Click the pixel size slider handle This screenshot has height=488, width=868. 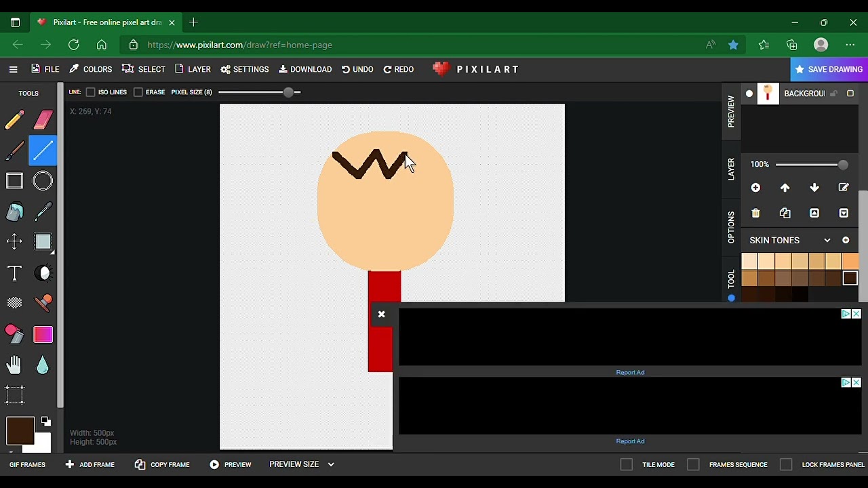(x=288, y=92)
